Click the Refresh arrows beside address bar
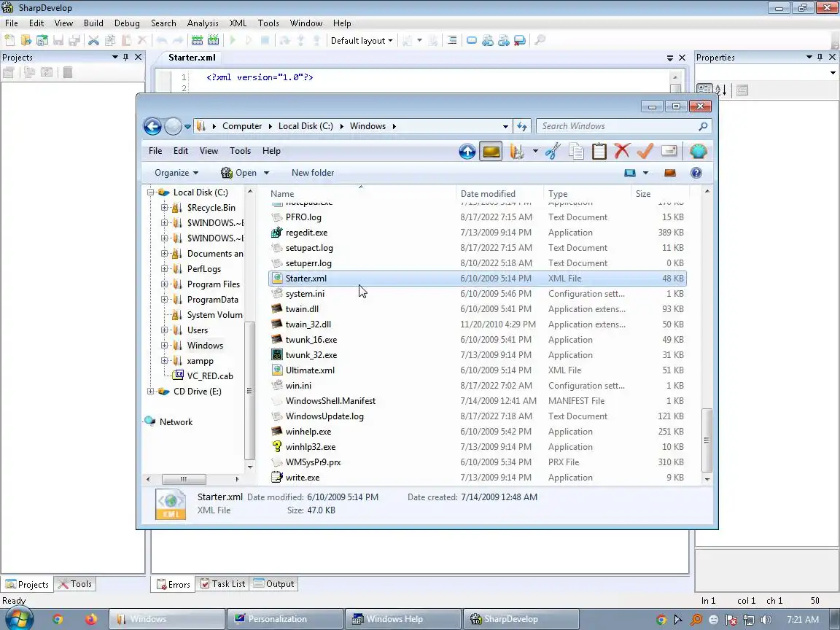Screen dimensions: 840x630 (x=522, y=126)
